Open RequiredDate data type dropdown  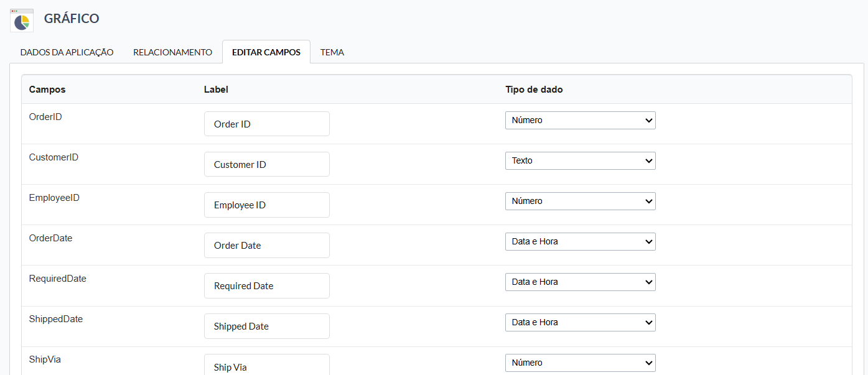[580, 282]
